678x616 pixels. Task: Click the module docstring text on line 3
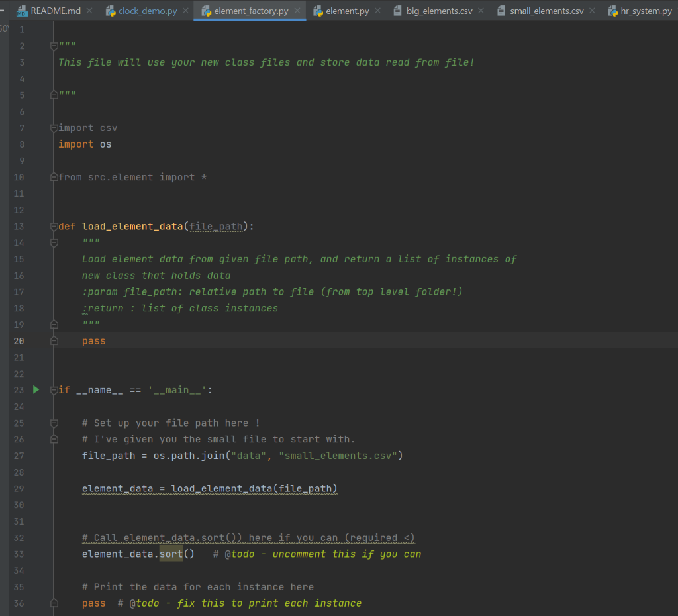tap(266, 62)
